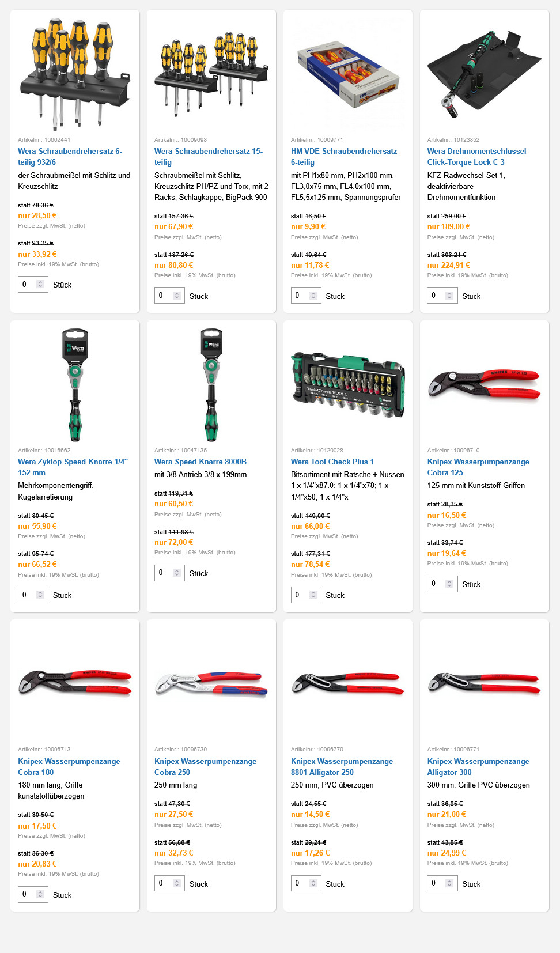Adjust quantity stepper for Drehmomentschlüssel Click-Torque

449,296
